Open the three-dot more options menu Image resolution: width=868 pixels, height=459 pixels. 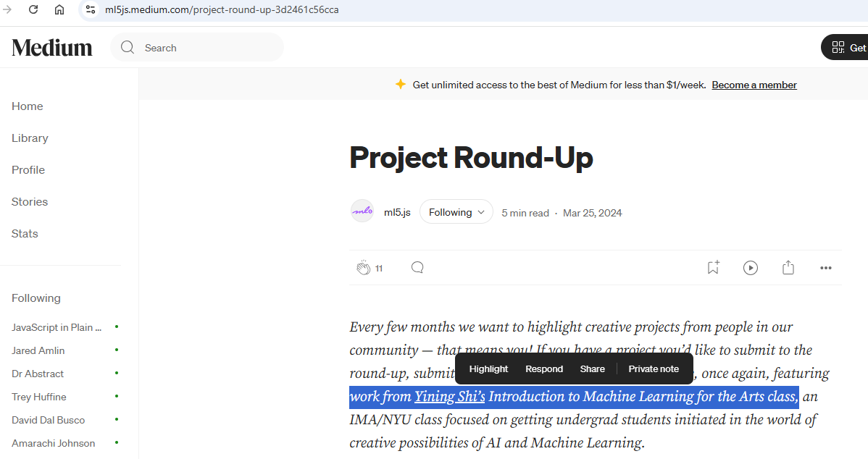(x=826, y=268)
